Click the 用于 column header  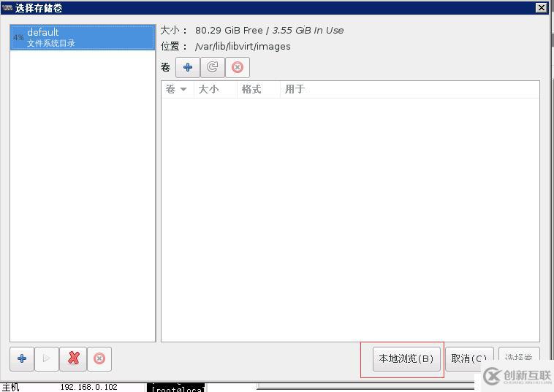[x=409, y=89]
